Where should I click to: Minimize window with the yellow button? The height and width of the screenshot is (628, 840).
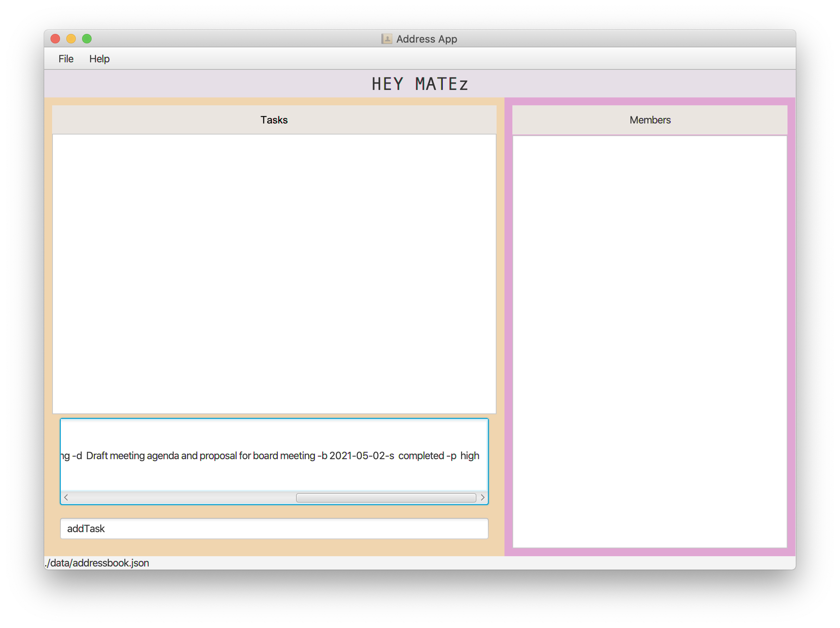tap(71, 39)
